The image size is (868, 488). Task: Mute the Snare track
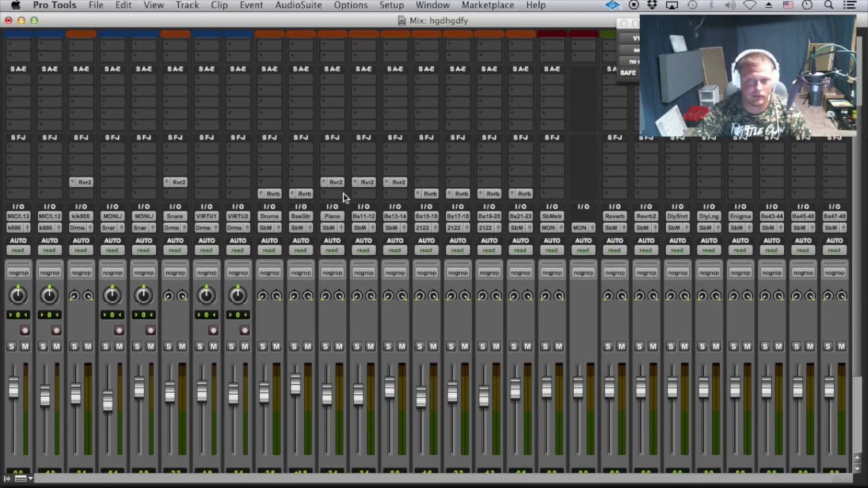[182, 346]
